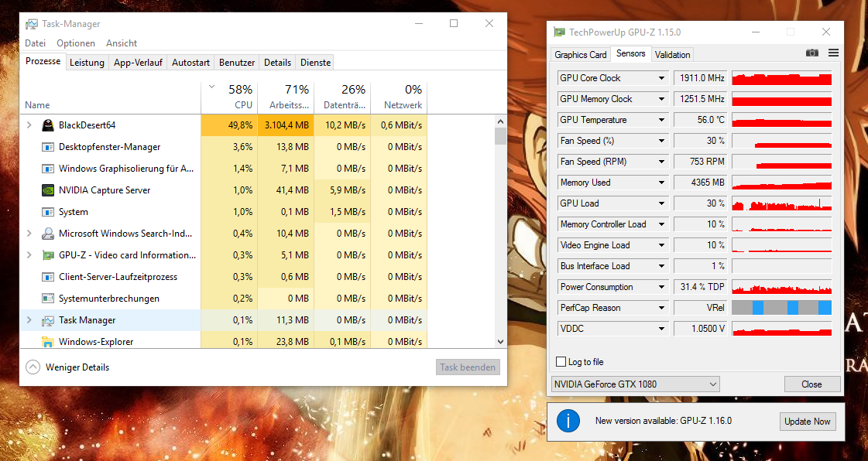Open the Fan Speed (RPM) sensor dropdown

tap(661, 162)
